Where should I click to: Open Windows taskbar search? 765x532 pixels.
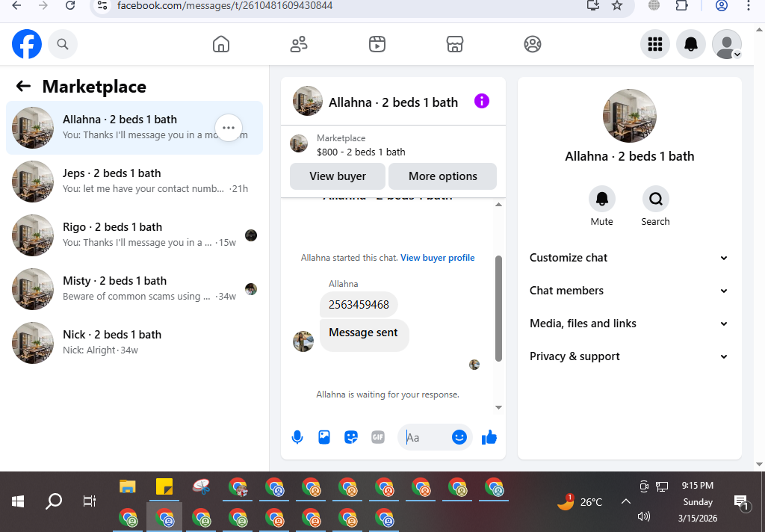(x=54, y=501)
